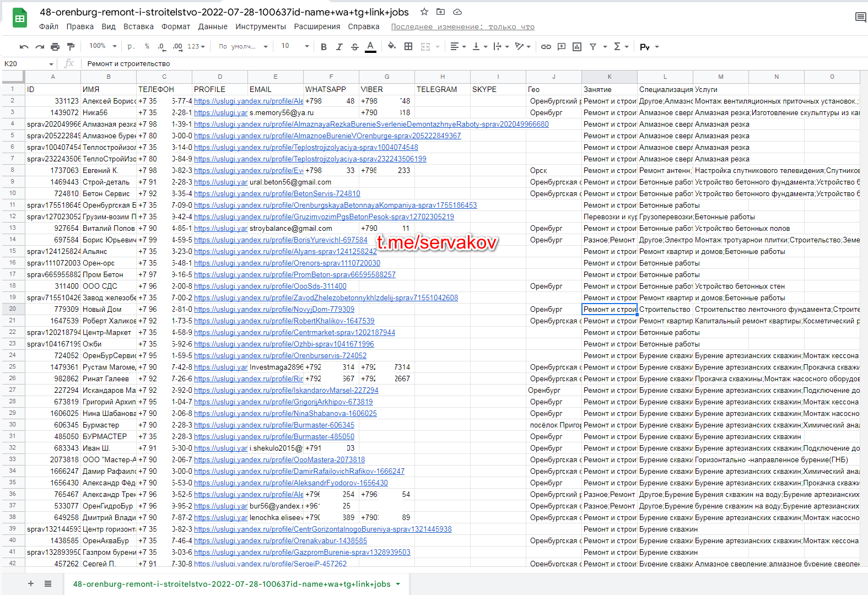
Task: Open the cell Borders tool
Action: click(x=408, y=47)
